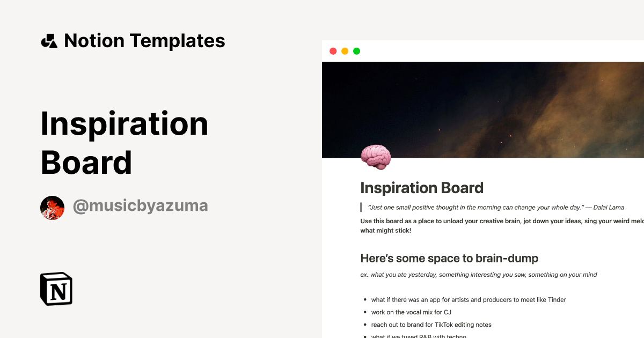Click the italic 'ex. what you ate yesterday' line
The height and width of the screenshot is (338, 644).
479,275
